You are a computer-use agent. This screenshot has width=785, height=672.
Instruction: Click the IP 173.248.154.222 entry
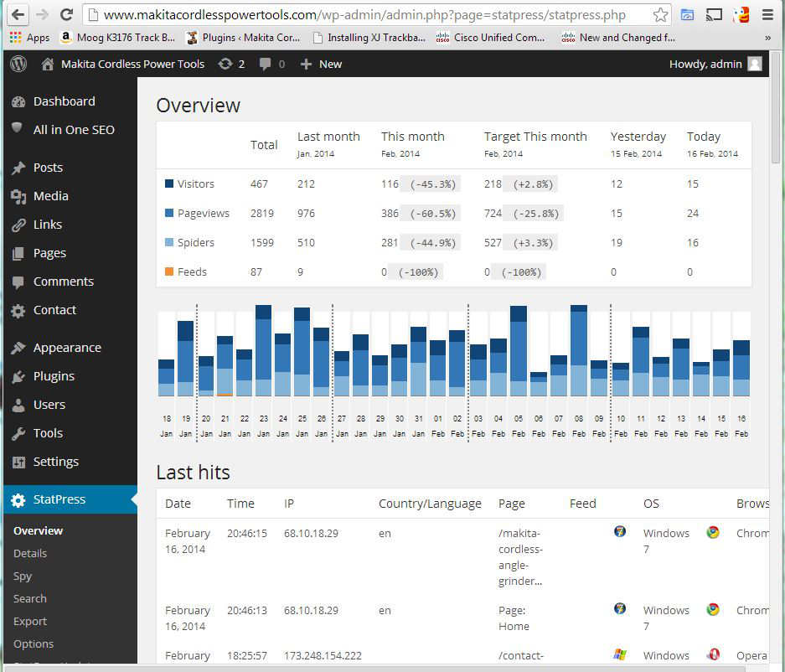tap(323, 655)
